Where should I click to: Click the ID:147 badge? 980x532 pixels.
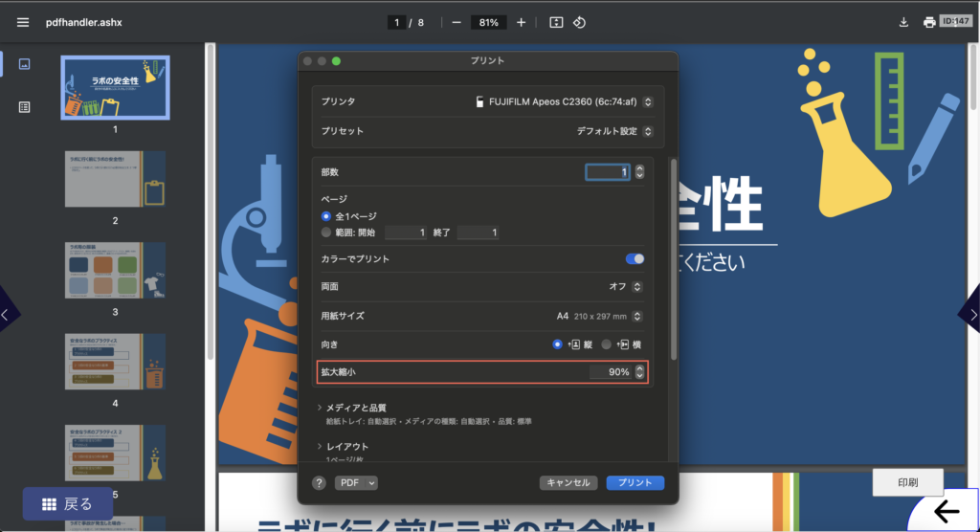956,21
